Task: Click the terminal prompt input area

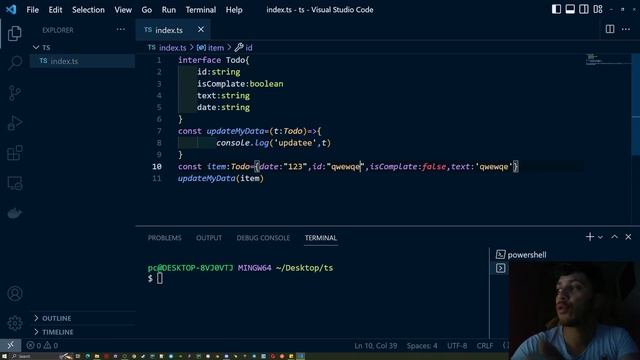Action: (x=159, y=278)
